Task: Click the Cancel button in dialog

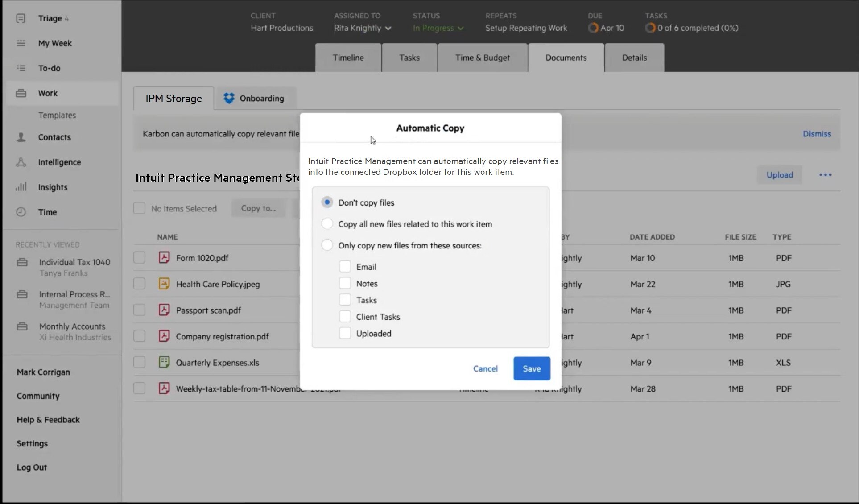Action: (x=485, y=368)
